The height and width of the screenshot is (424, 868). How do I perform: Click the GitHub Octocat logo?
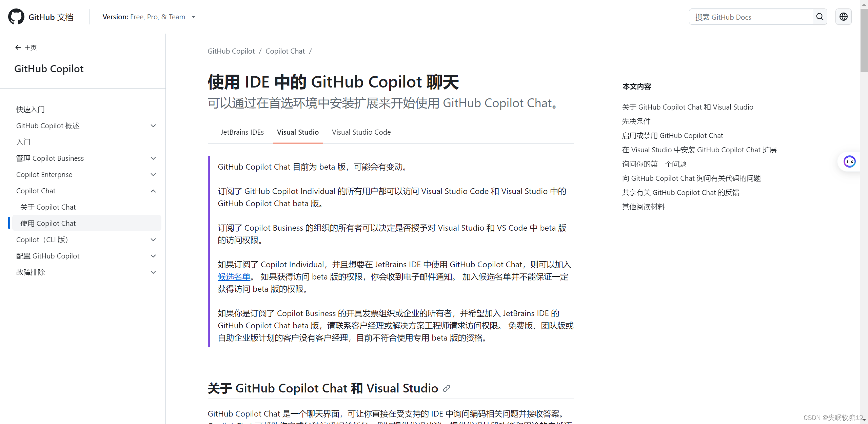pos(16,17)
